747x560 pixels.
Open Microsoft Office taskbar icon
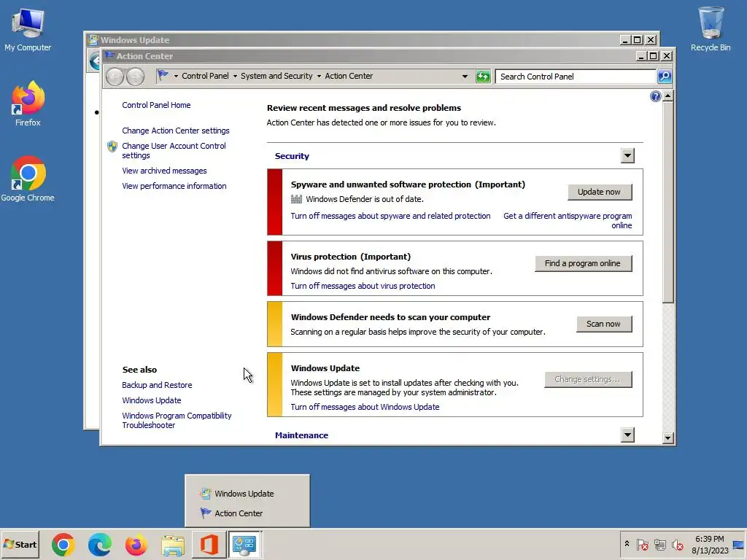pyautogui.click(x=209, y=545)
